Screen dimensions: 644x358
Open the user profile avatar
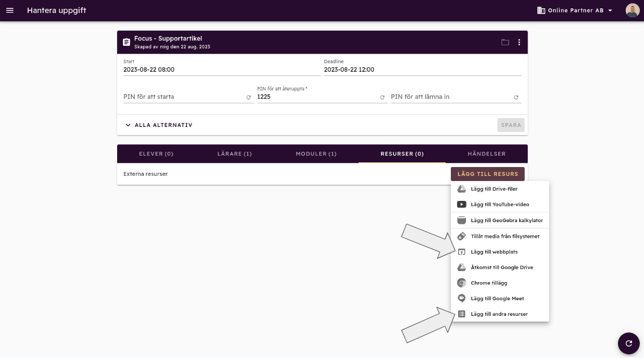tap(632, 10)
